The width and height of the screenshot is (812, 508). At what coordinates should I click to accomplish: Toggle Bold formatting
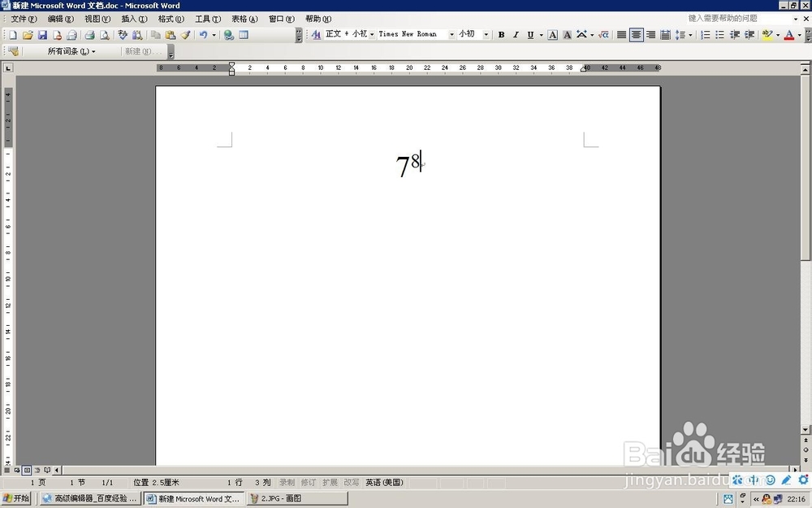pyautogui.click(x=501, y=35)
